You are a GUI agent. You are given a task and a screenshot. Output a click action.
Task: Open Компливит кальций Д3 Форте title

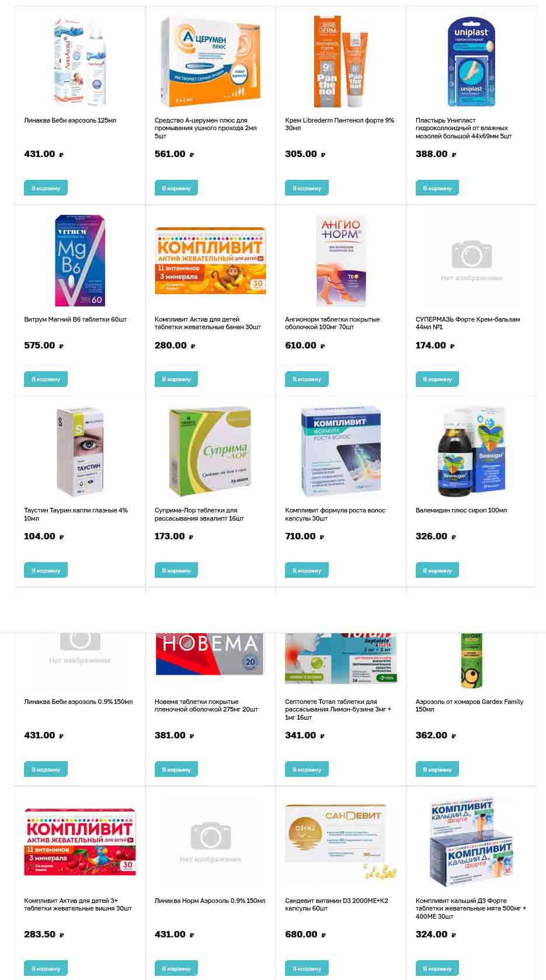[471, 908]
